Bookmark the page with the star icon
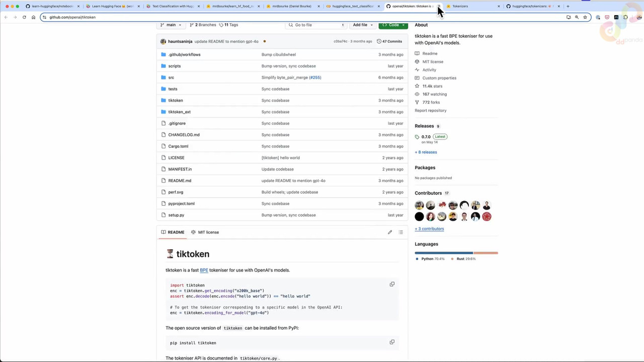This screenshot has height=362, width=644. click(585, 17)
